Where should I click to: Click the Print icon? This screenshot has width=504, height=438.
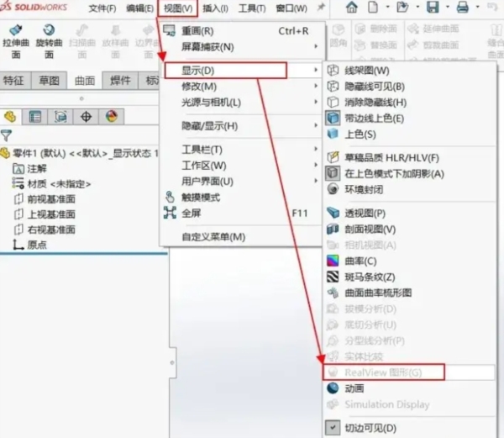(x=463, y=7)
